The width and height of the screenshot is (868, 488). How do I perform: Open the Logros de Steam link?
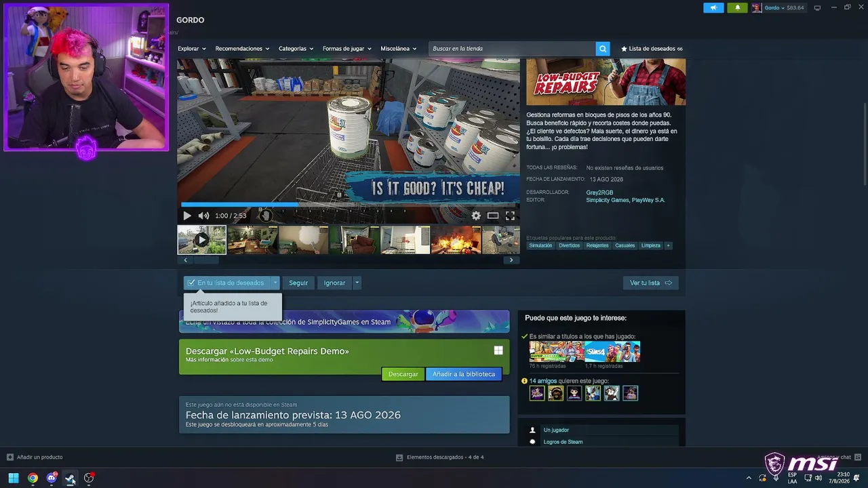pyautogui.click(x=563, y=442)
